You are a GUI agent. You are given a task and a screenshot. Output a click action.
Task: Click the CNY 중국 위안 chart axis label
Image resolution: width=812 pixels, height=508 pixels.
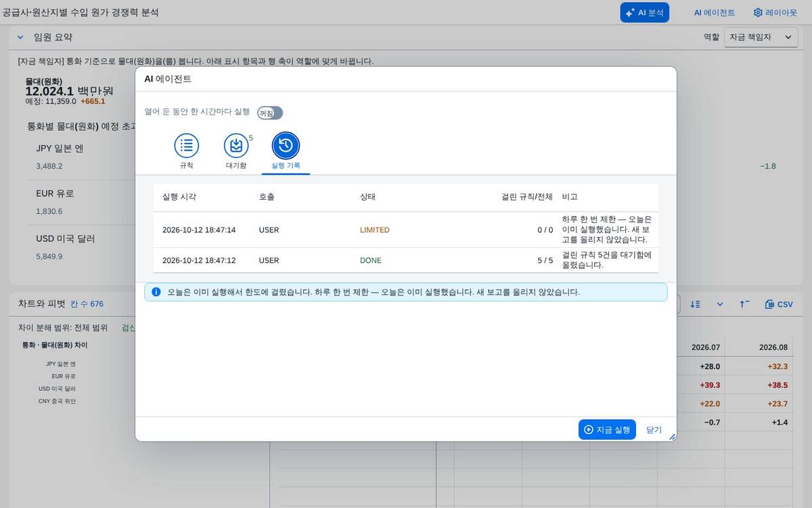click(57, 401)
